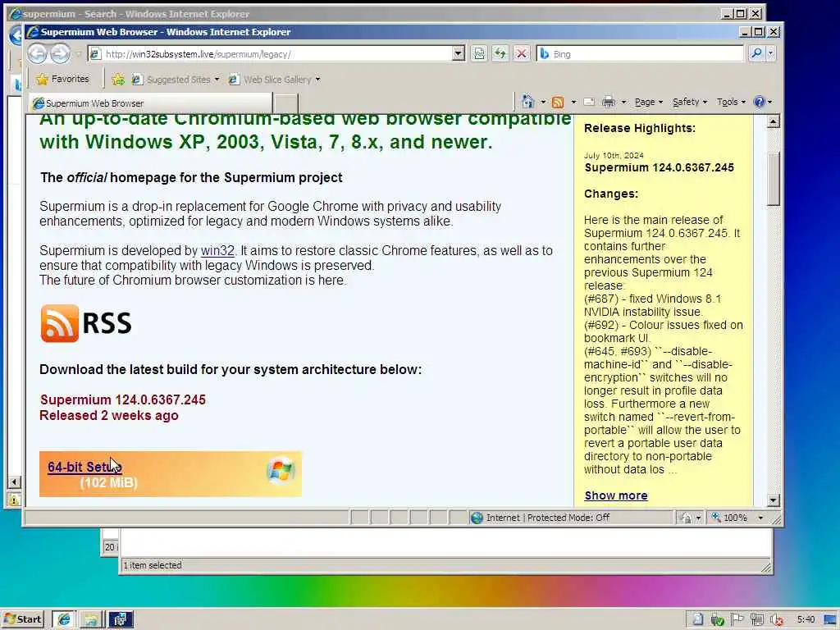The image size is (840, 630).
Task: Open the Help question mark menu
Action: pyautogui.click(x=762, y=102)
